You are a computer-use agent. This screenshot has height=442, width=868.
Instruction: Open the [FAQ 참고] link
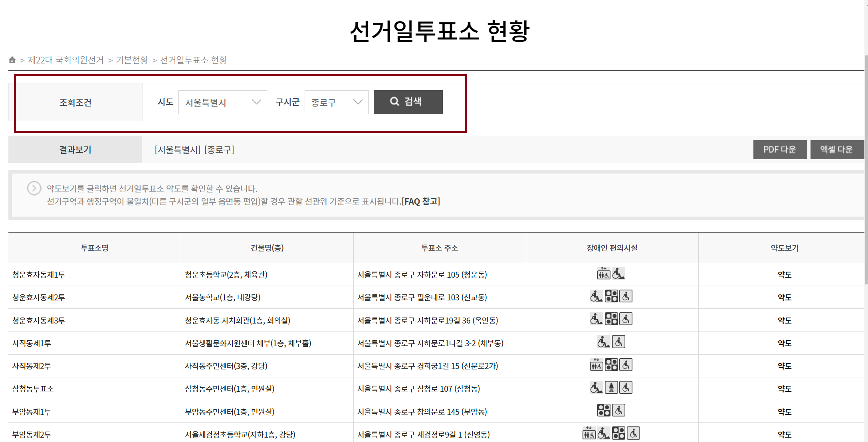[421, 201]
